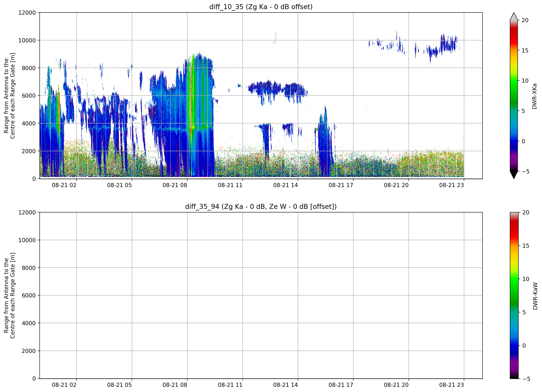This screenshot has width=542, height=392.
Task: Click the "08-21 23" label under the diff_35_94 plot
Action: 451,385
